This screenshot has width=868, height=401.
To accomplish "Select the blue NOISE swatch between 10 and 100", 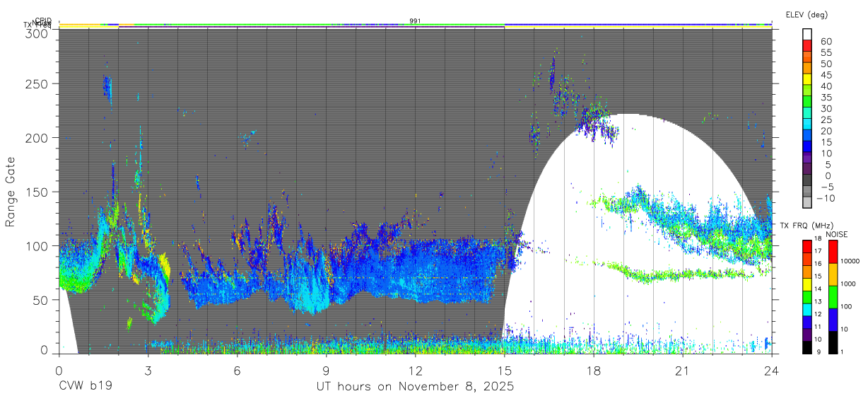I will [832, 319].
